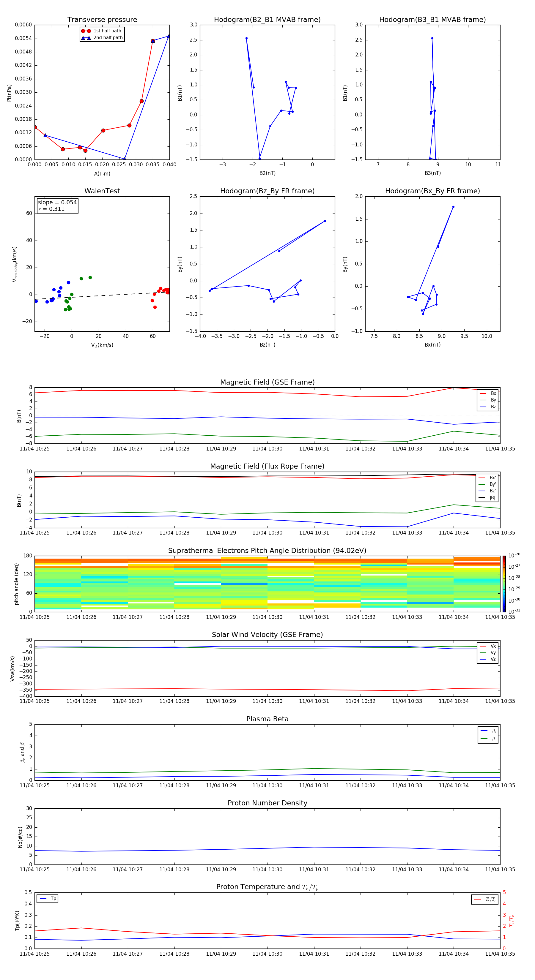Image resolution: width=535 pixels, height=980 pixels.
Task: Click 11/04 10:25 tick under GSE magnetic field
Action: [x=35, y=449]
